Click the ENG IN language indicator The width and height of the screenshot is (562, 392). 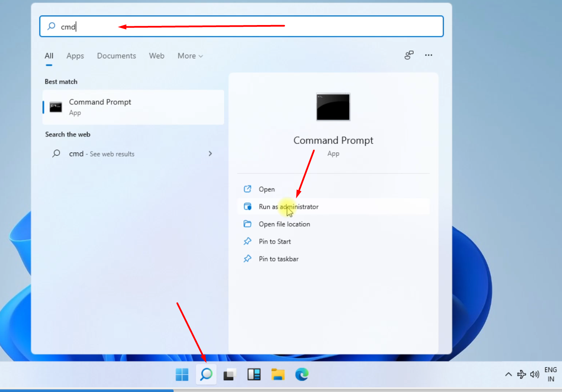(x=551, y=374)
